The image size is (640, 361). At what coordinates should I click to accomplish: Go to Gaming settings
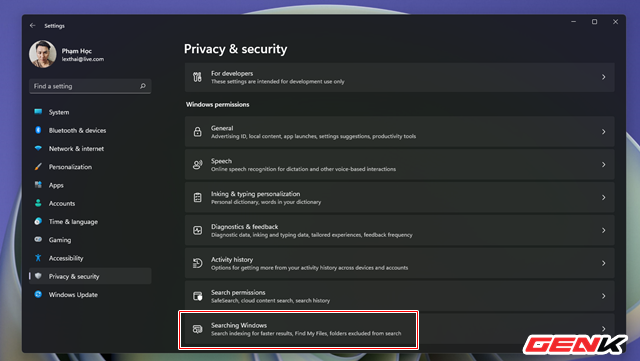(x=90, y=240)
